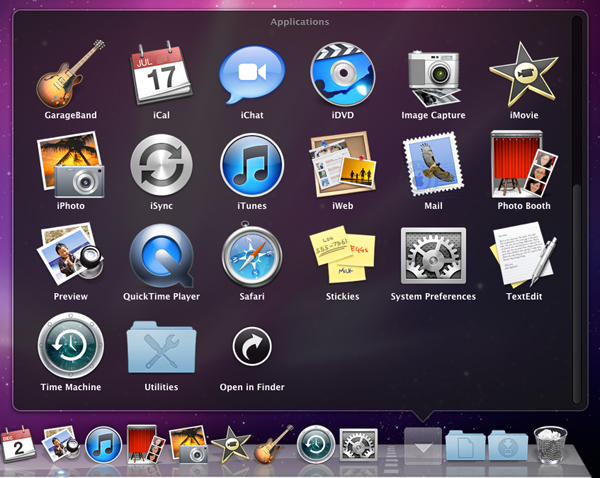Click the "Image Capture" label text

(433, 115)
